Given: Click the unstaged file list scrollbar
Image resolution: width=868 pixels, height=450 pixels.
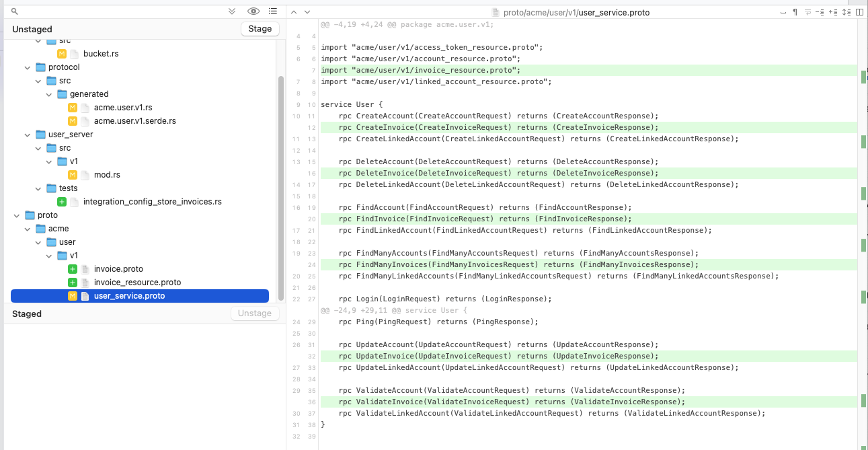Looking at the screenshot, I should point(281,188).
